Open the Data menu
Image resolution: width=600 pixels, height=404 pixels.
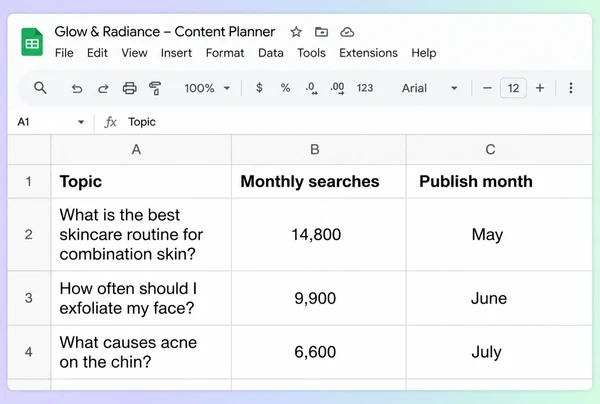click(271, 53)
